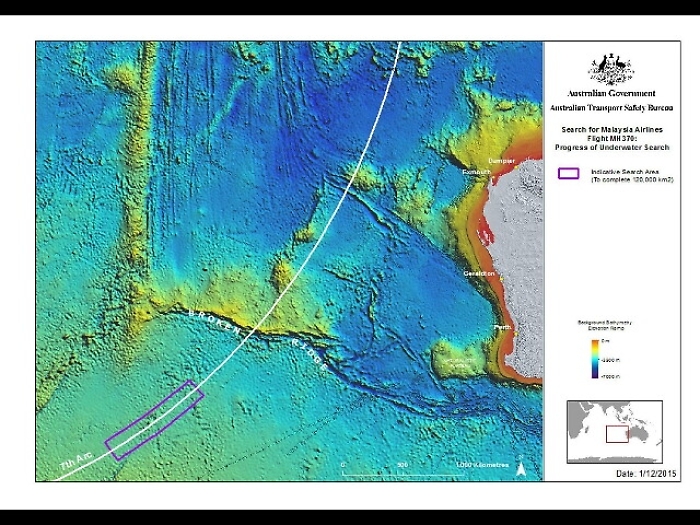Click the red rectangle on the inset map

(618, 434)
